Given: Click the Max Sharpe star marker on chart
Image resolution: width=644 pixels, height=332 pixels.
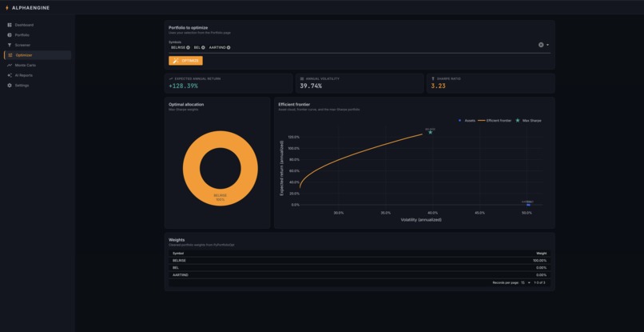Looking at the screenshot, I should (x=430, y=133).
